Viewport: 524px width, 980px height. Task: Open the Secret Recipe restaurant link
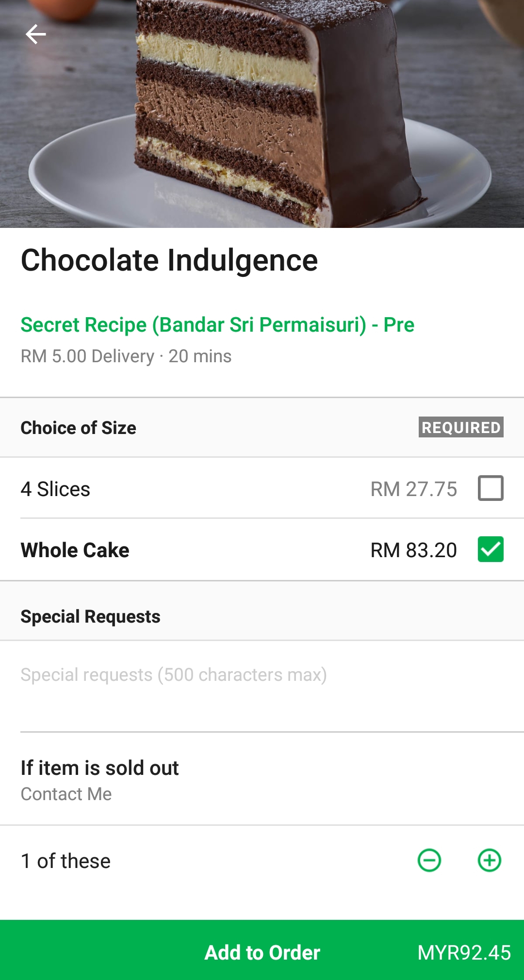click(x=217, y=325)
